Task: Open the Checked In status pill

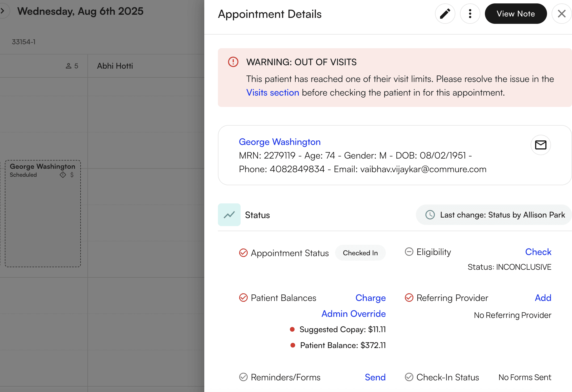Action: click(360, 253)
